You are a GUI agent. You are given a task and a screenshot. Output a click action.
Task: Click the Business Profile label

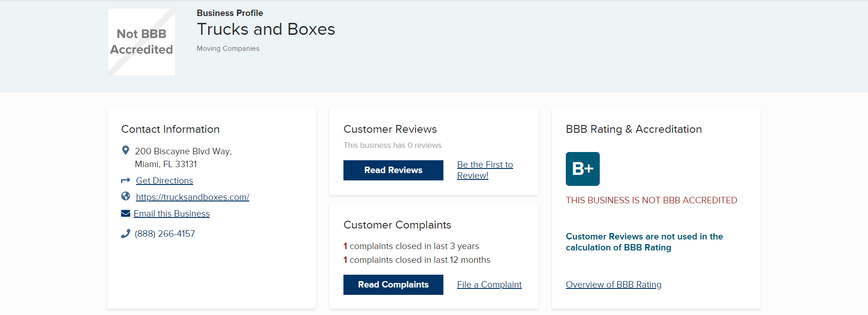pos(230,13)
